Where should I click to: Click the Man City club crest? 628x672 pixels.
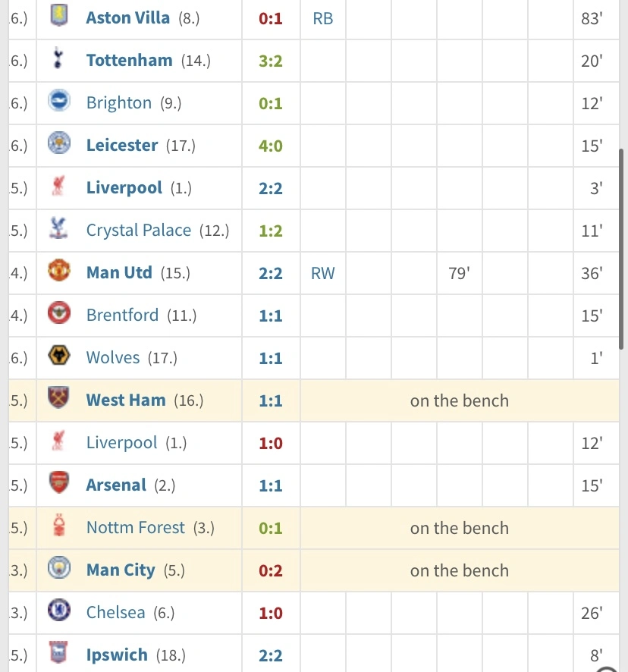click(59, 570)
